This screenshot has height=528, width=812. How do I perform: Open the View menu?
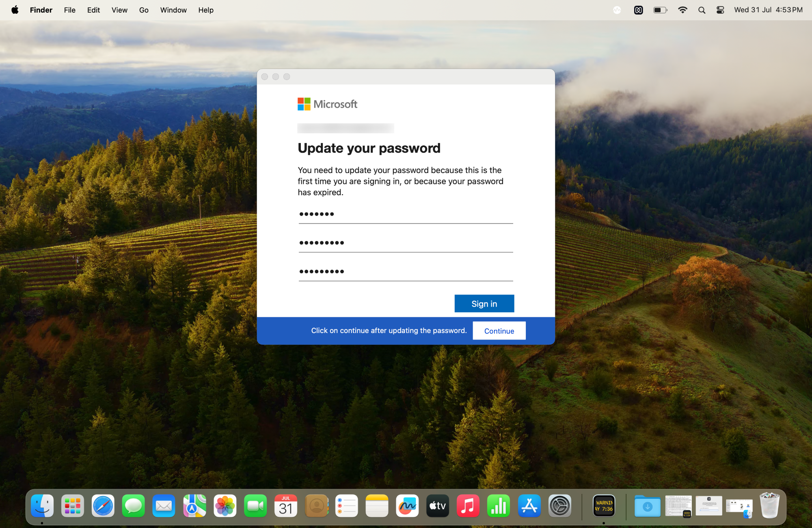[119, 10]
